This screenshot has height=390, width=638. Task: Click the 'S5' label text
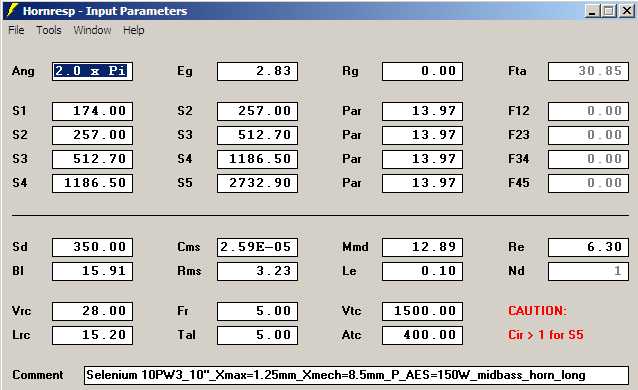pyautogui.click(x=185, y=183)
